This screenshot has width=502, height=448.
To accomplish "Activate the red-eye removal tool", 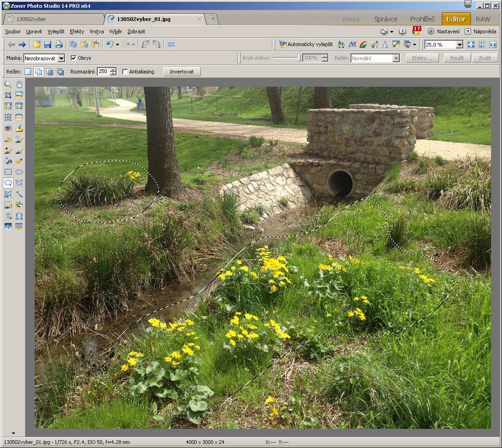I will 8,128.
